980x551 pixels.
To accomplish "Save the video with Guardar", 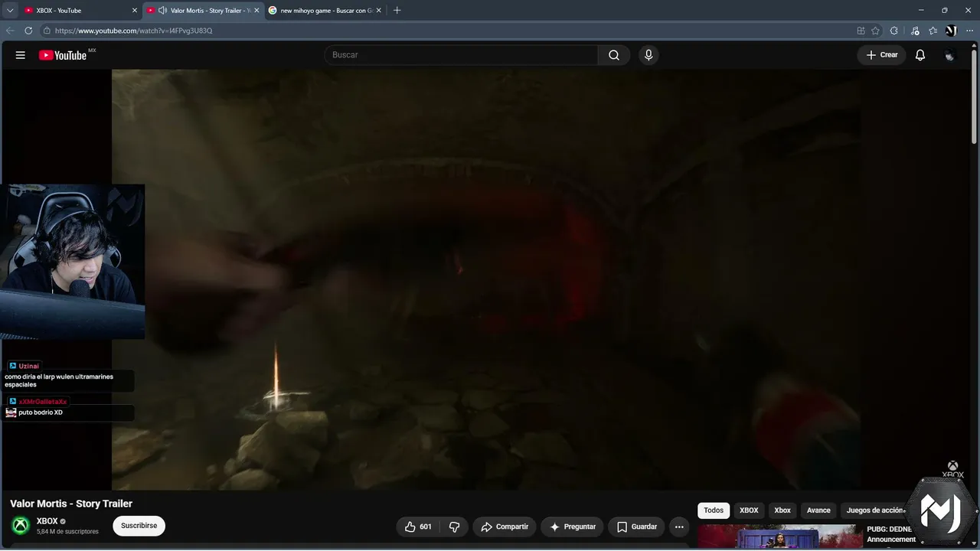I will click(636, 527).
